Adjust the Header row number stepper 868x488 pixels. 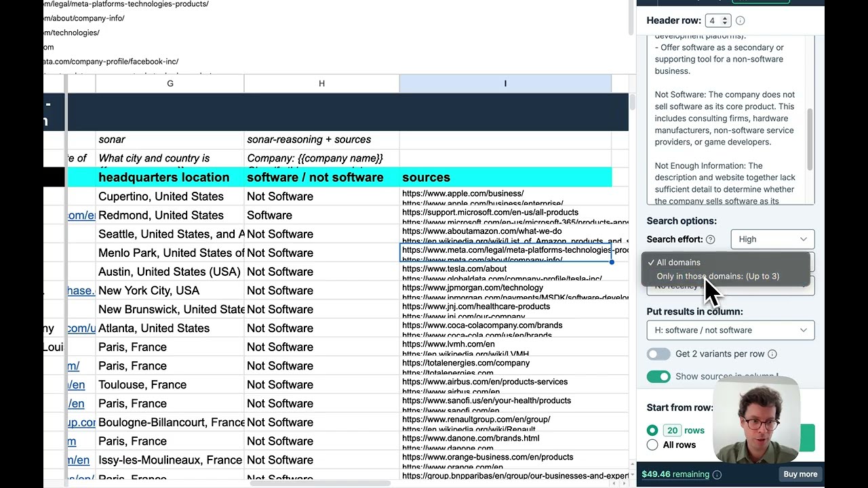725,21
